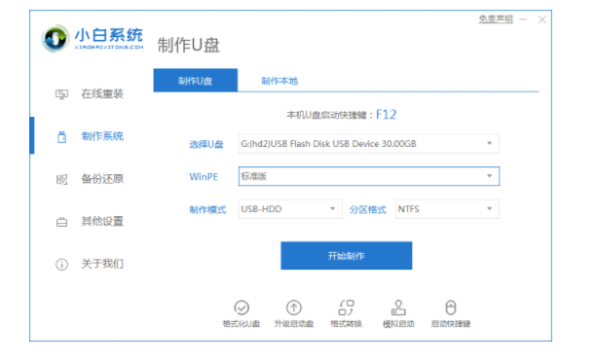Open the 启动快捷键 mouse icon

[x=451, y=308]
